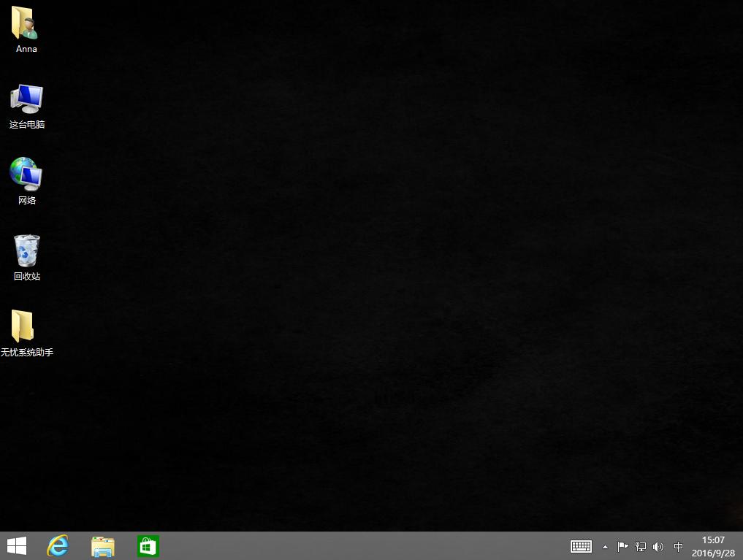743x560 pixels.
Task: Click the Anna label under folder icon
Action: pyautogui.click(x=26, y=49)
